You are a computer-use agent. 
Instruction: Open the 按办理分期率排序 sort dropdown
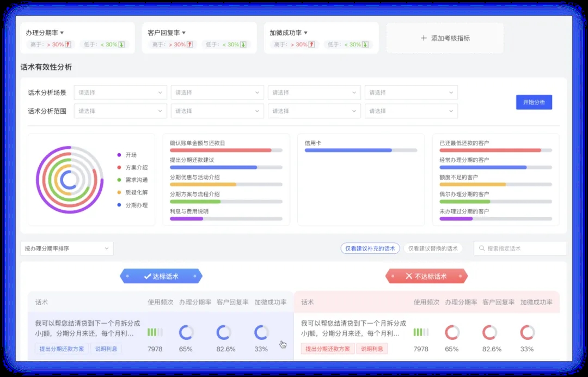pos(66,248)
